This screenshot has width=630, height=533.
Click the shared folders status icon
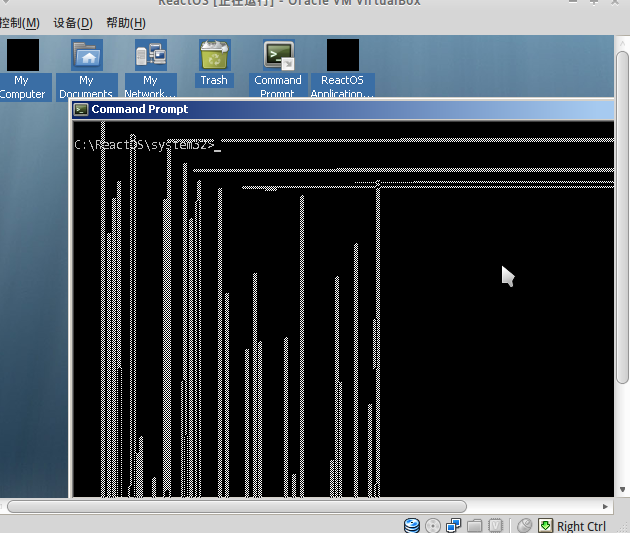click(475, 525)
